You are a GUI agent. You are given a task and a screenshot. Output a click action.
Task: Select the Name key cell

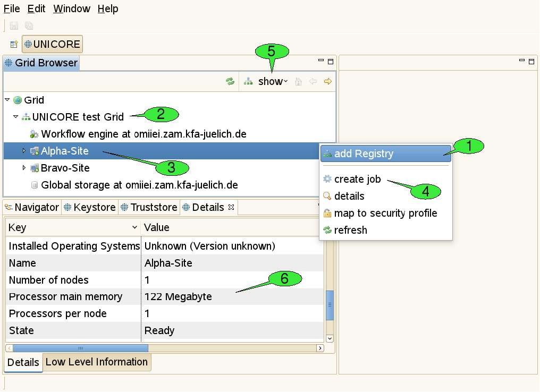(73, 263)
